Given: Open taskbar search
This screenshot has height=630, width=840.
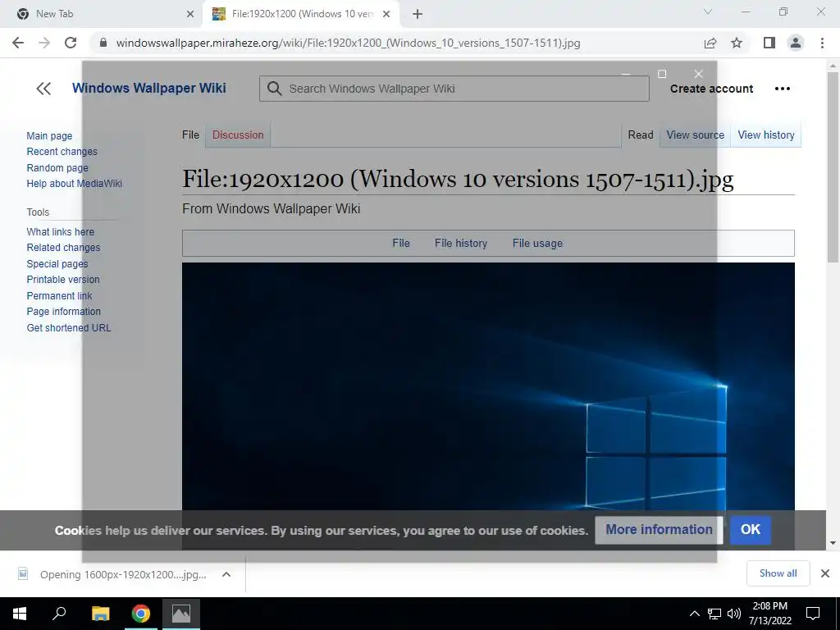Looking at the screenshot, I should tap(59, 614).
